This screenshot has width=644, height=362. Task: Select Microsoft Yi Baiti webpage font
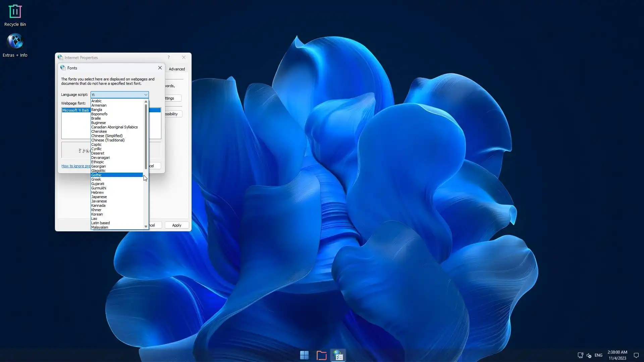click(76, 110)
